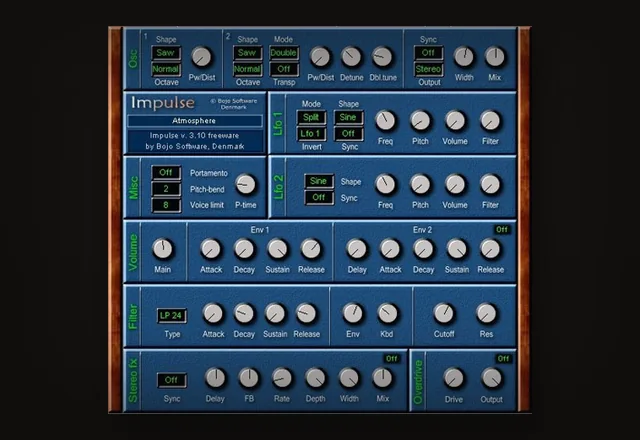
Task: Click the Filter Decay knob
Action: (244, 313)
